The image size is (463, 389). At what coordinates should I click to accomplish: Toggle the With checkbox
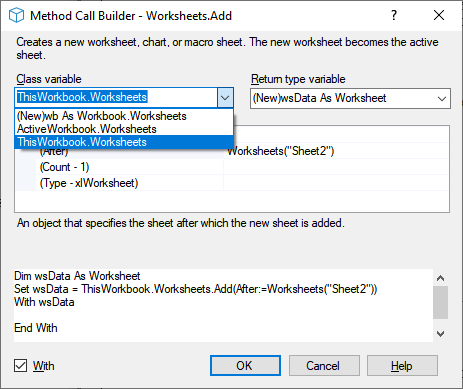[x=20, y=365]
